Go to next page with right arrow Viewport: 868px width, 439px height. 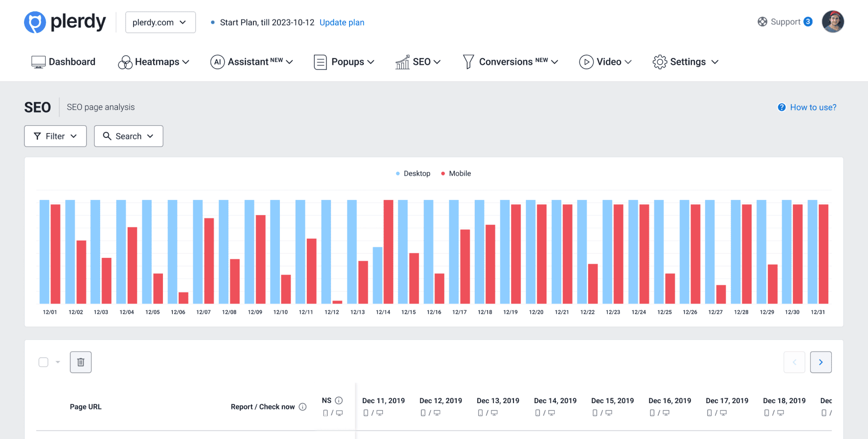click(820, 362)
